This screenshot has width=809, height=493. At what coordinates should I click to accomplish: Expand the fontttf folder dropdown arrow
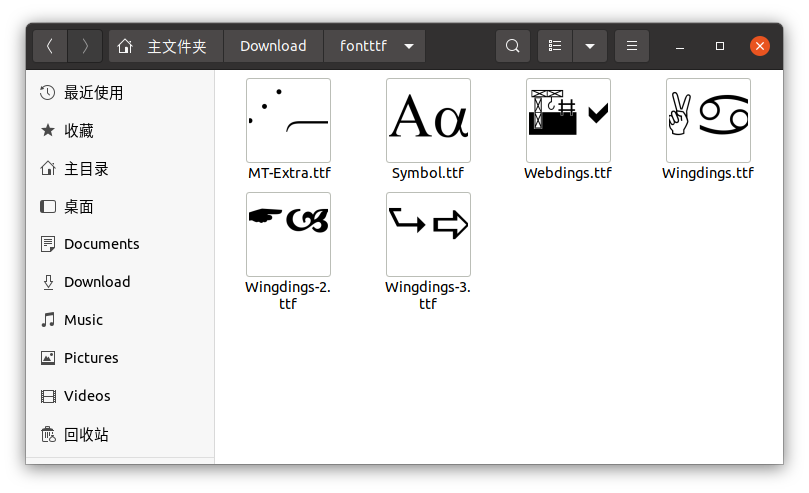tap(409, 46)
